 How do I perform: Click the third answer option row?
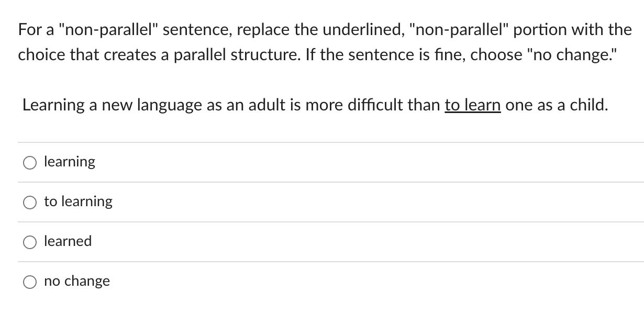coord(209,241)
